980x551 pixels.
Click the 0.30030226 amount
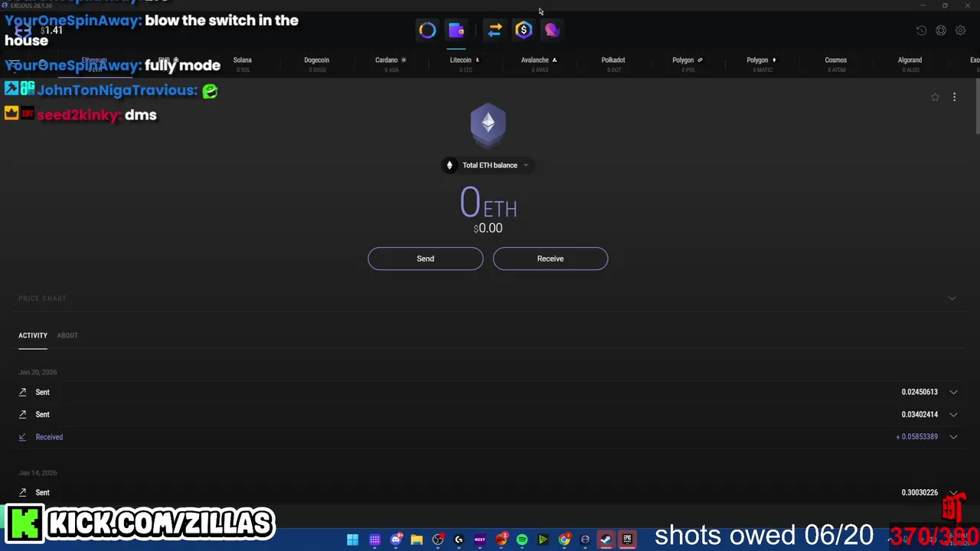(x=920, y=493)
